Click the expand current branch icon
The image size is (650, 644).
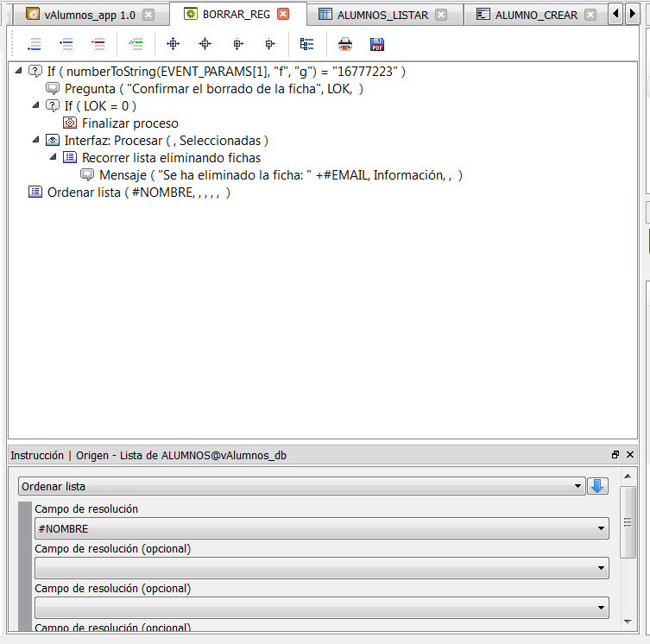pyautogui.click(x=237, y=44)
